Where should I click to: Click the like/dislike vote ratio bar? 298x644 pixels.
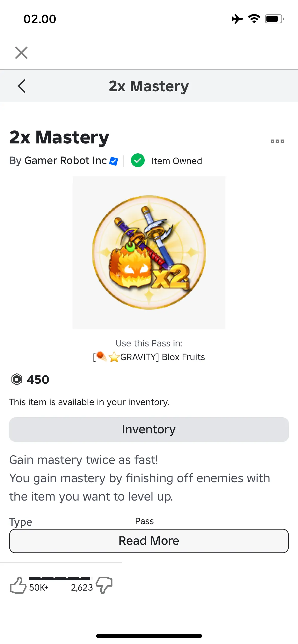[59, 578]
